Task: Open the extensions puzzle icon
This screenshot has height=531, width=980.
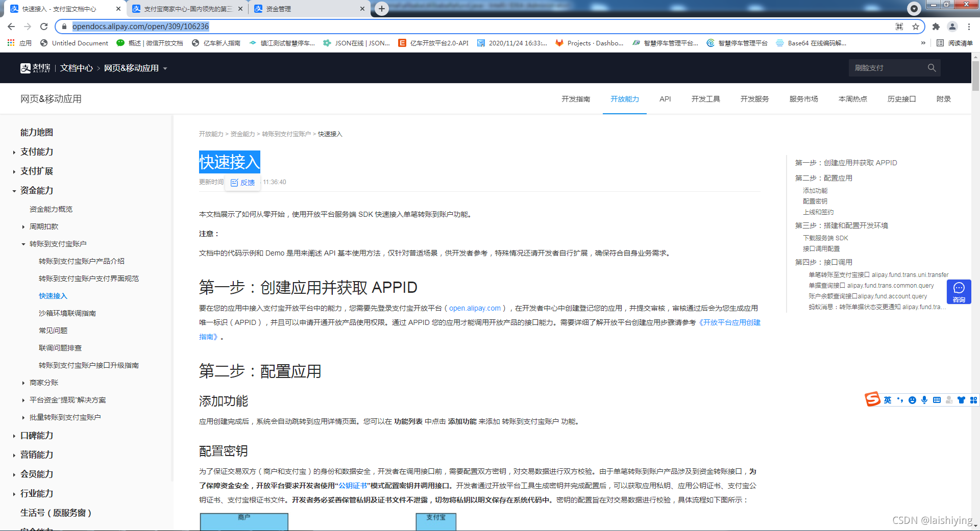Action: pos(936,27)
